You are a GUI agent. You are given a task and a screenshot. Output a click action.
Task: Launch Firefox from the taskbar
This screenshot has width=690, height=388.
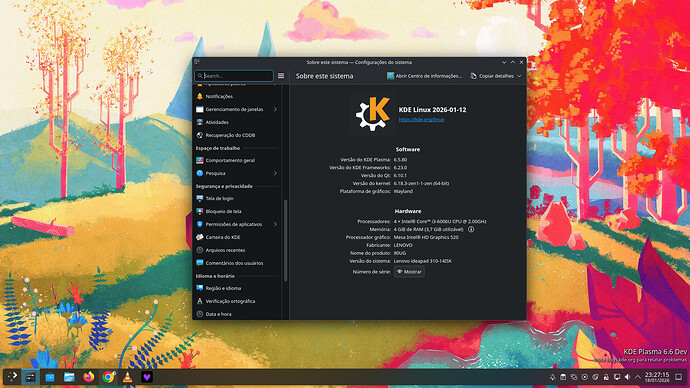pos(88,377)
